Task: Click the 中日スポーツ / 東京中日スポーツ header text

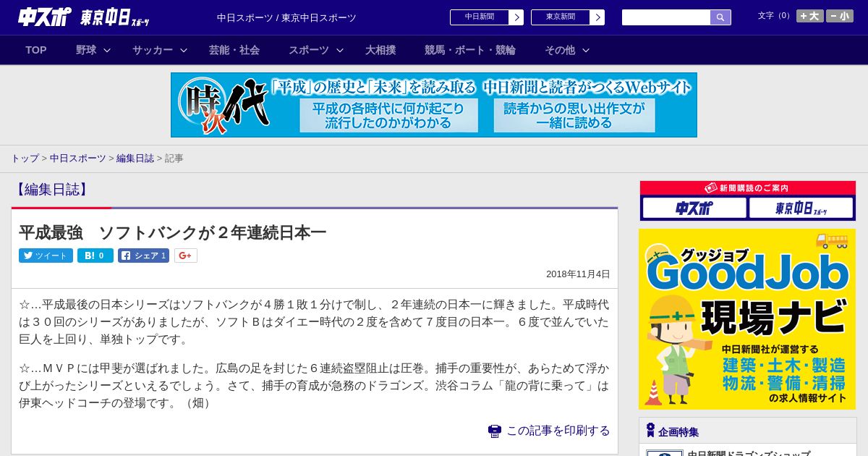Action: pyautogui.click(x=286, y=17)
